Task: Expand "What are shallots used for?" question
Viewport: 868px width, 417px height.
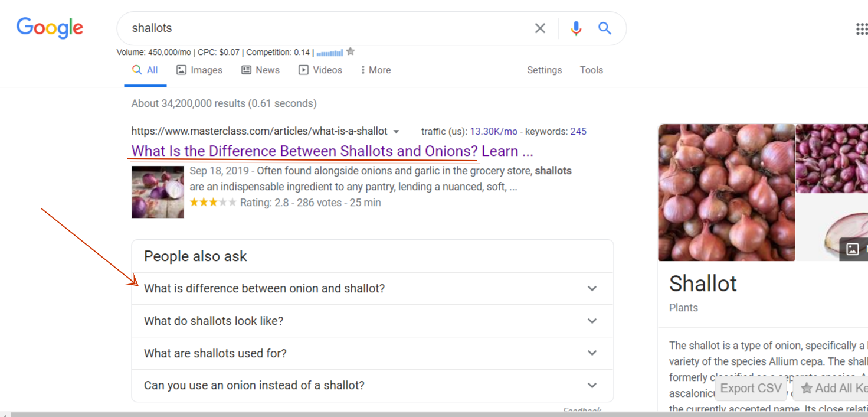Action: coord(592,353)
